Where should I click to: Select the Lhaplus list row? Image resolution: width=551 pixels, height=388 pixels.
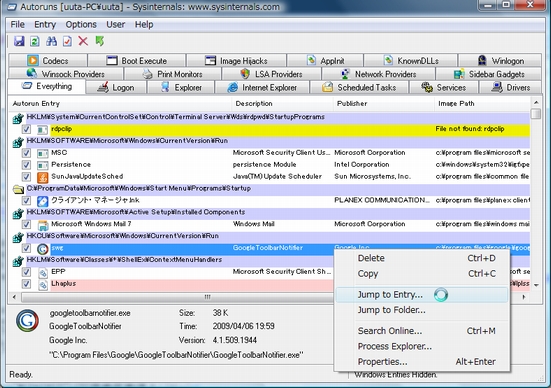click(270, 284)
